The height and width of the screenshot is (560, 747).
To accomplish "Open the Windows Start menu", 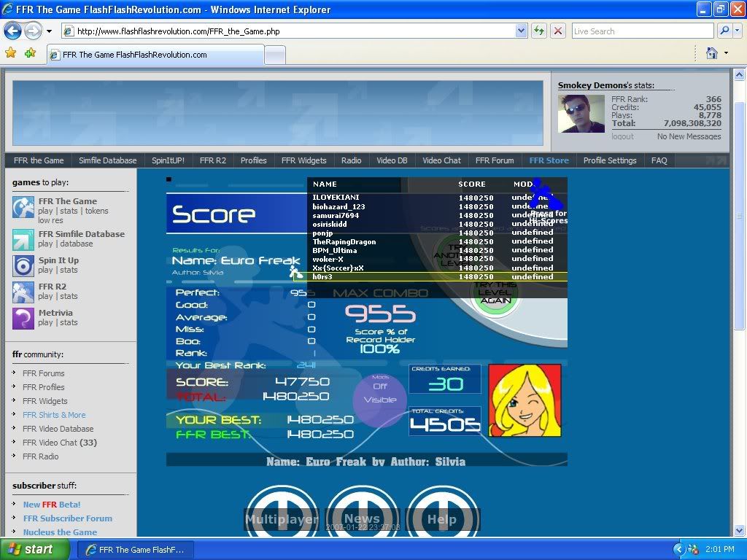I will tap(31, 549).
